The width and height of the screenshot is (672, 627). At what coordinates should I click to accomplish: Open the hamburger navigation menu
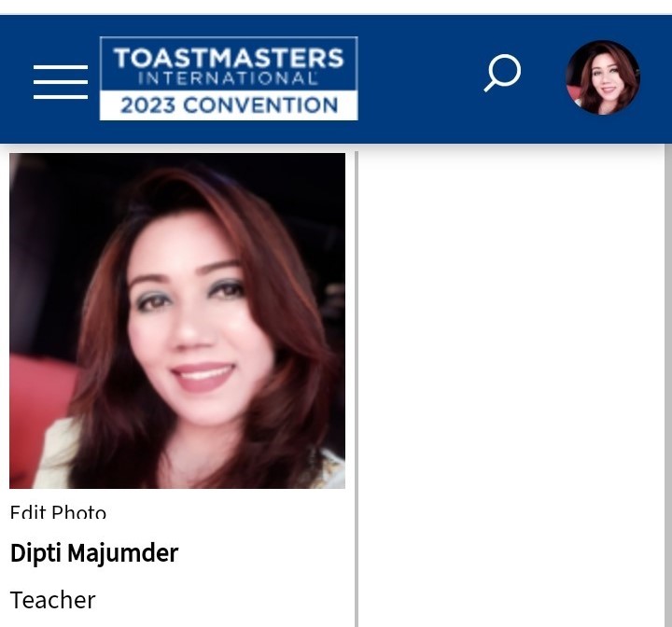(61, 82)
